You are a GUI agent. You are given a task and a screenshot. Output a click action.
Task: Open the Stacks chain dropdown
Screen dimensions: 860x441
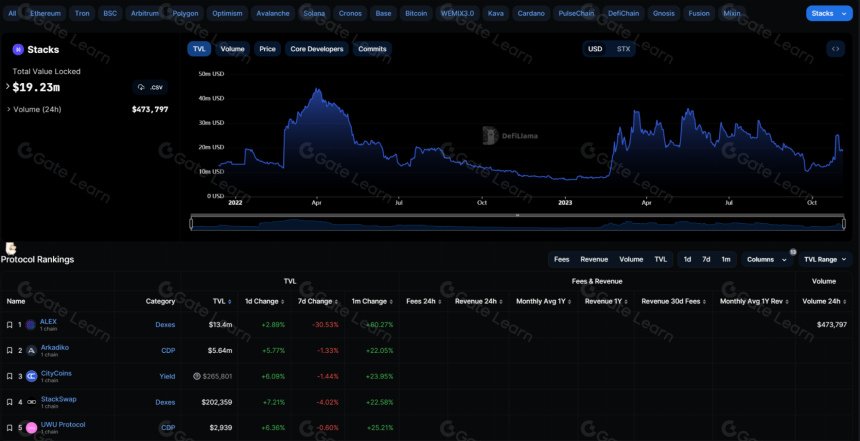tap(829, 13)
